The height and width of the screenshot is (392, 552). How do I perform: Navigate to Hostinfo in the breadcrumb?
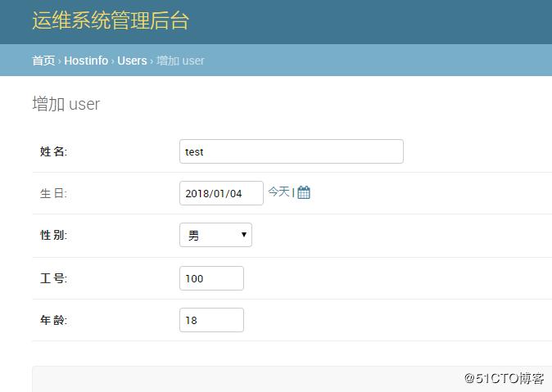(x=86, y=61)
